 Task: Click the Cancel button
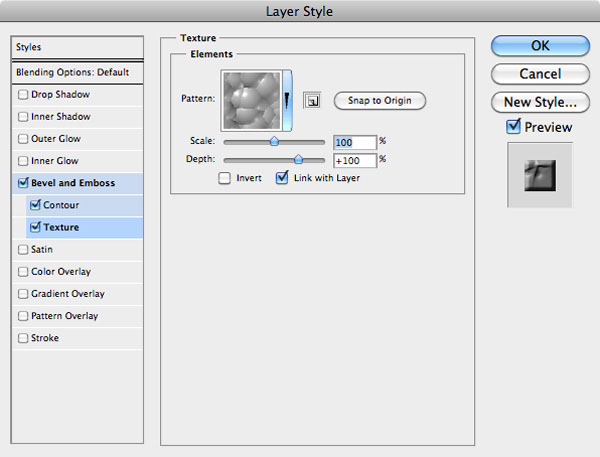pos(539,74)
